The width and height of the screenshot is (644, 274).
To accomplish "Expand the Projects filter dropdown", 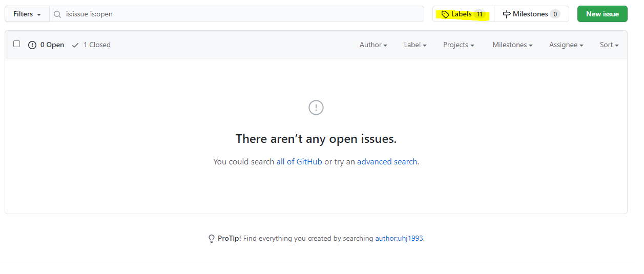I will pyautogui.click(x=459, y=45).
